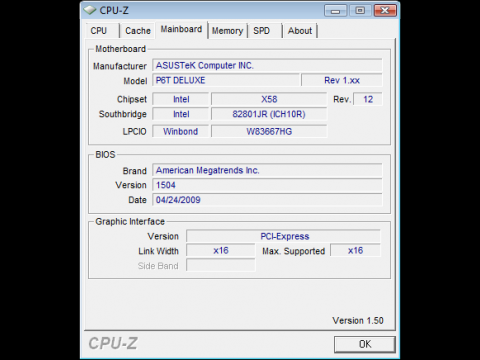The image size is (480, 360).
Task: Select the 82801JR (ICH10R) southbridge value
Action: point(269,114)
